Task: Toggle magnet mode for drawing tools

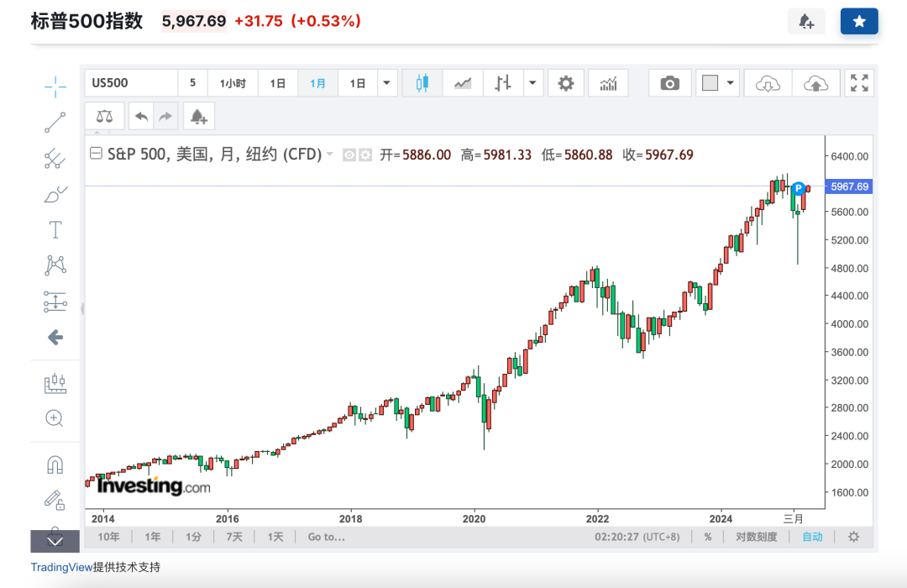Action: tap(55, 465)
